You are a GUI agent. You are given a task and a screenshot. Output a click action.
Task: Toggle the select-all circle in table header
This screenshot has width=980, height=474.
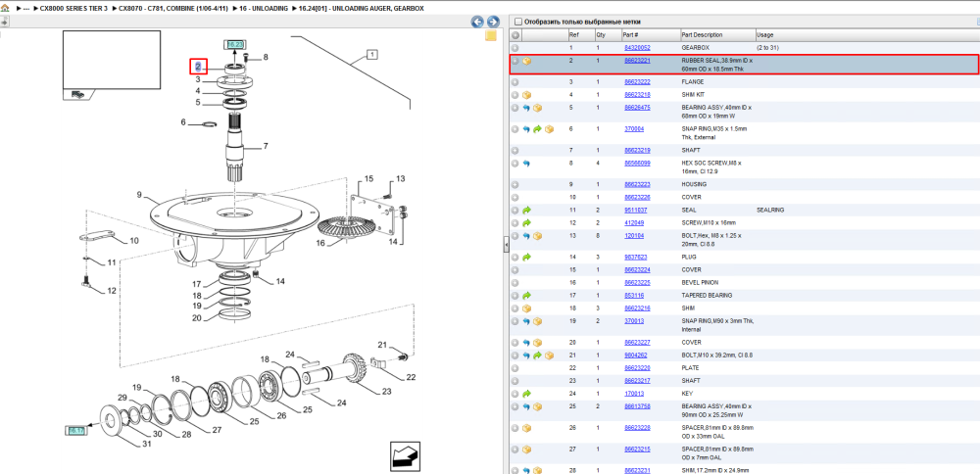click(x=515, y=35)
